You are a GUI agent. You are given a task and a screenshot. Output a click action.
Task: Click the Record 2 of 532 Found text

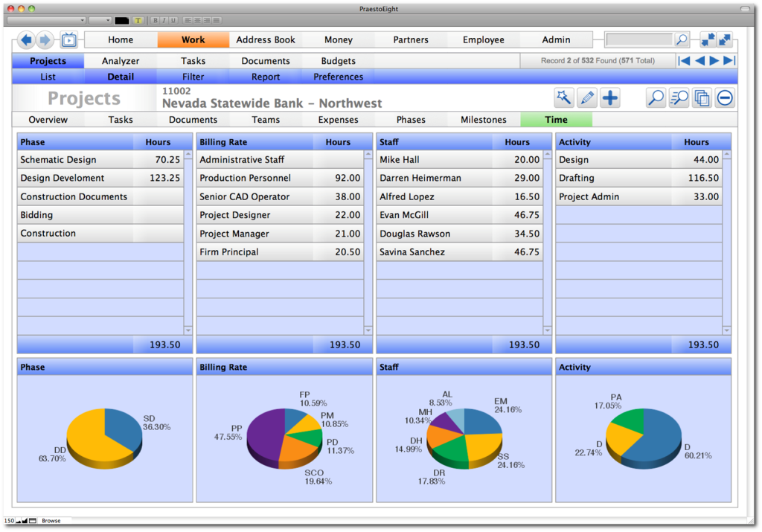tap(598, 61)
